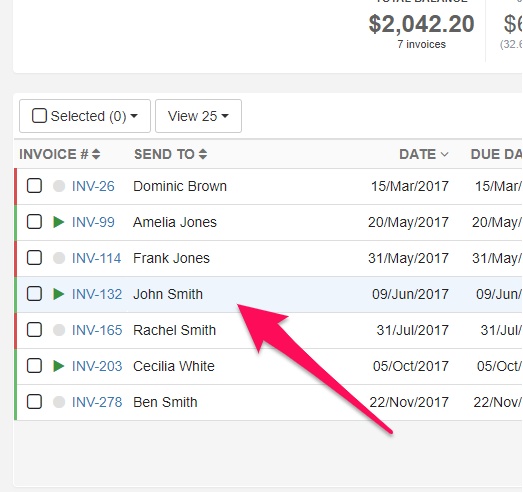Click gray status circle for INV-114
Screen dimensions: 523x493
click(x=59, y=258)
